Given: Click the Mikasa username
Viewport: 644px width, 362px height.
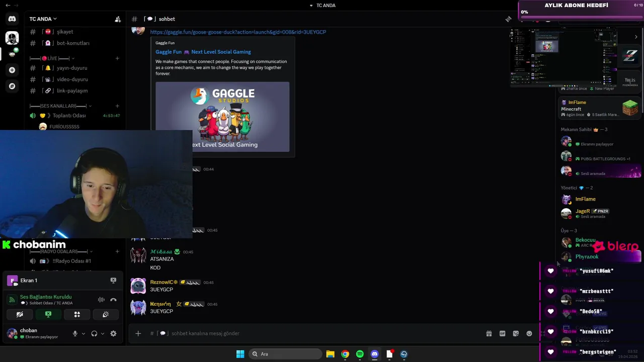Looking at the screenshot, I should coord(162,251).
